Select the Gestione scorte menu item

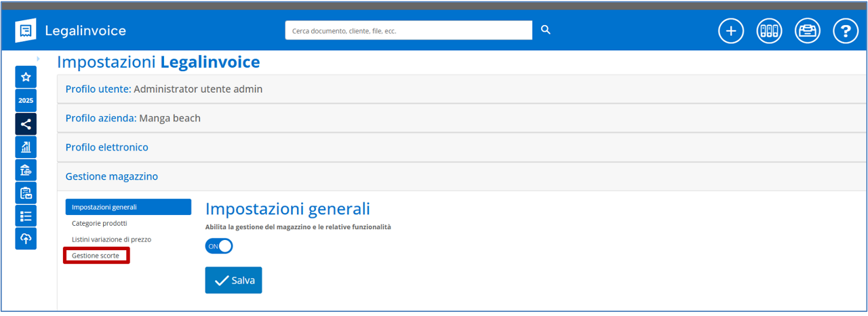(x=96, y=256)
